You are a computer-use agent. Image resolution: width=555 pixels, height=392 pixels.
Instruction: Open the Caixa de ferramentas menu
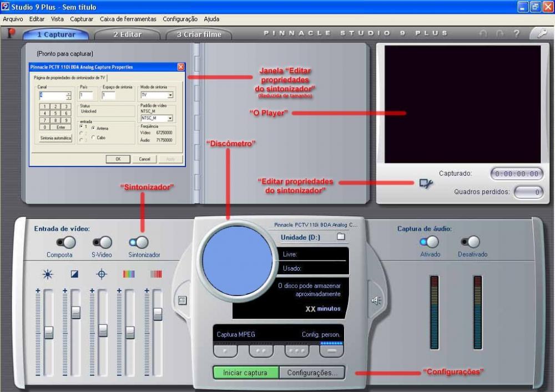128,19
